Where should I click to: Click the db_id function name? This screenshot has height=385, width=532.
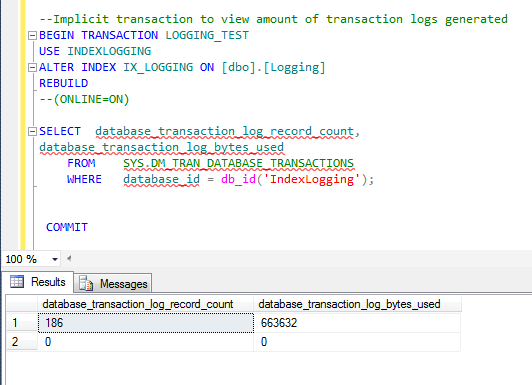[238, 179]
